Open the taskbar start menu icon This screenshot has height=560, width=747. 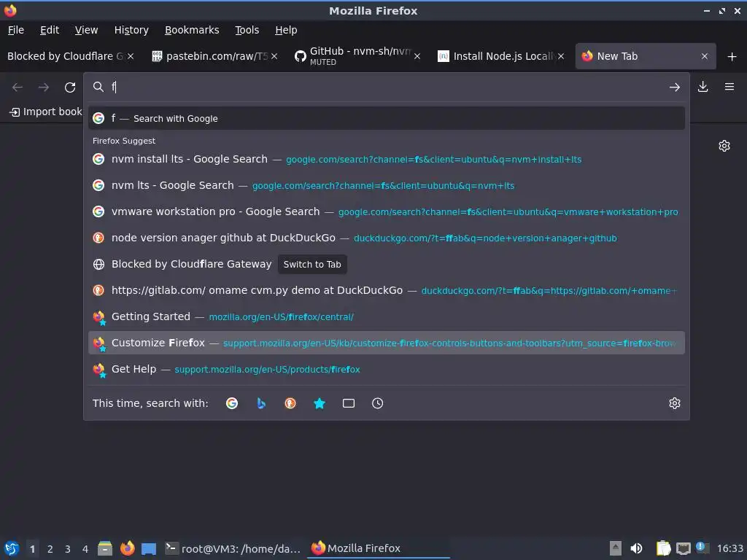(12, 548)
